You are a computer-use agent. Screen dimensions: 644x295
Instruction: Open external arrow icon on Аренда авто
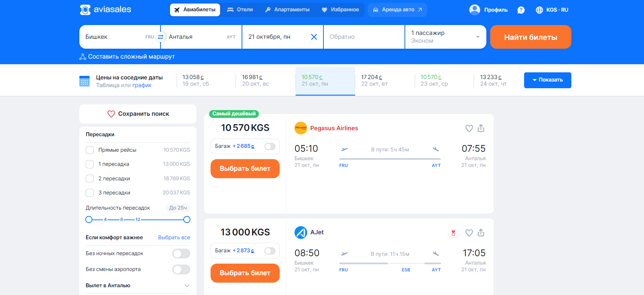420,10
